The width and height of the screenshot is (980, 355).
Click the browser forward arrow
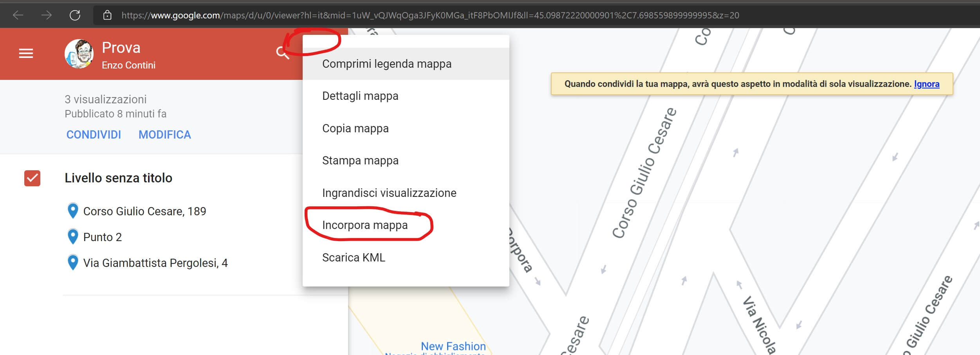point(47,15)
